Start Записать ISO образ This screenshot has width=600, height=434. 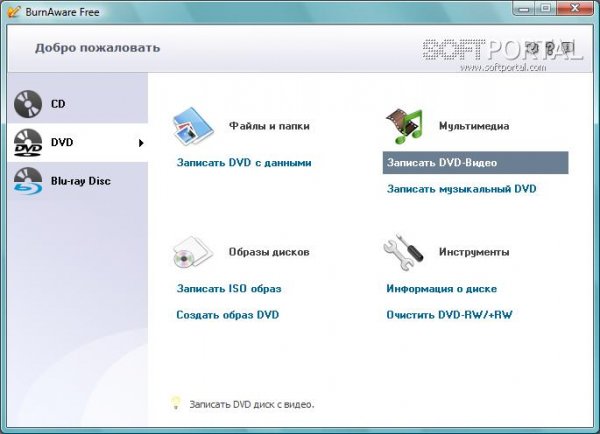click(229, 289)
